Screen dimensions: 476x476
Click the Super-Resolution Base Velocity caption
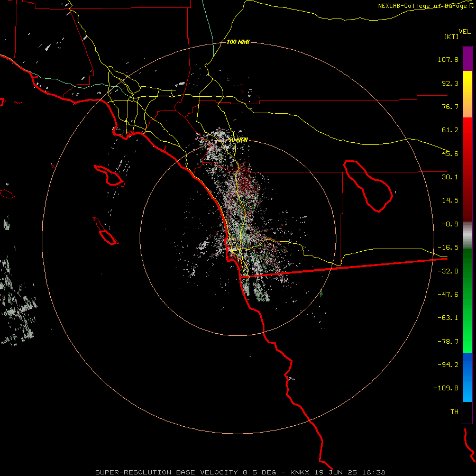pos(240,472)
